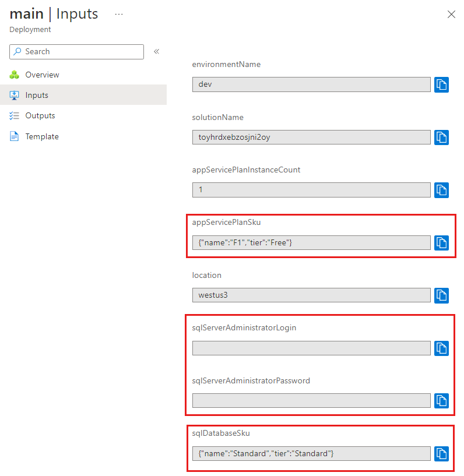Image resolution: width=464 pixels, height=476 pixels.
Task: Copy the sqlServerAdministratorLogin value
Action: [x=441, y=348]
